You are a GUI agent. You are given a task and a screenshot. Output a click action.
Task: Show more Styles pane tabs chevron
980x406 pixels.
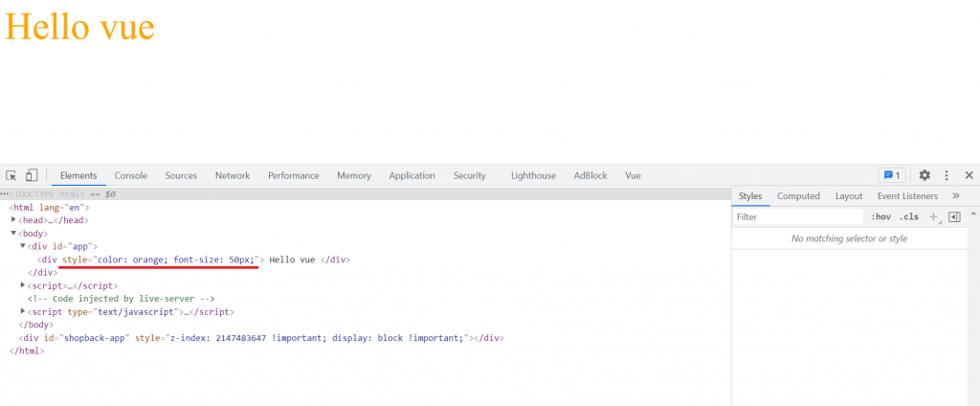click(x=956, y=195)
